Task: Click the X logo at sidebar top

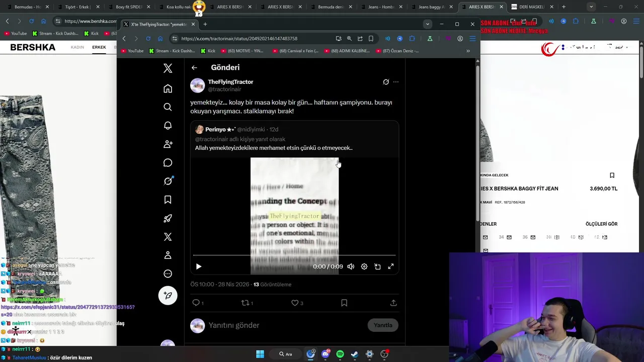Action: pyautogui.click(x=168, y=68)
